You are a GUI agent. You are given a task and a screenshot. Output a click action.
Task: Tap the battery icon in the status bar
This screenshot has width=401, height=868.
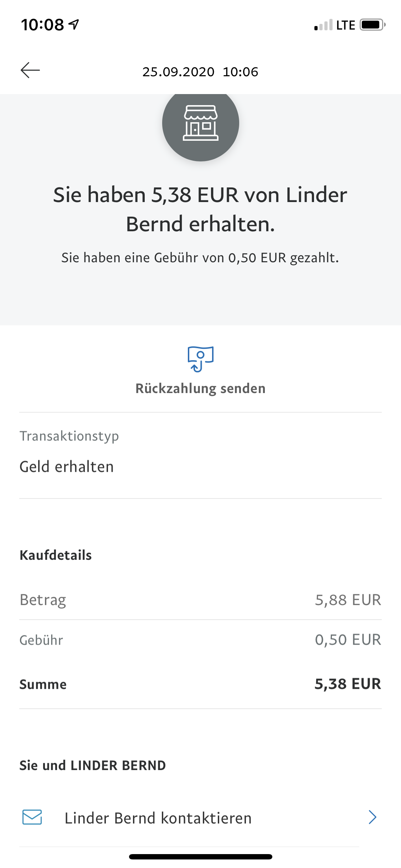click(372, 25)
